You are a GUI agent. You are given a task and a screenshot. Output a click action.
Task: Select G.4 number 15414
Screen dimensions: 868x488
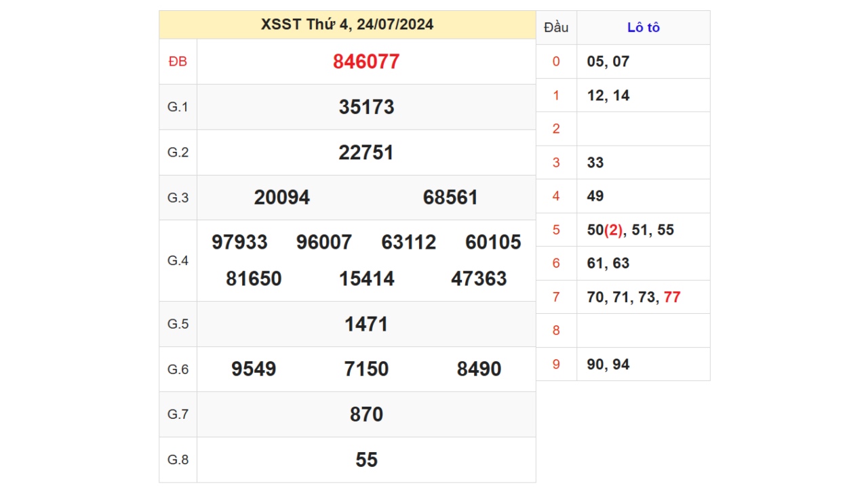coord(367,279)
